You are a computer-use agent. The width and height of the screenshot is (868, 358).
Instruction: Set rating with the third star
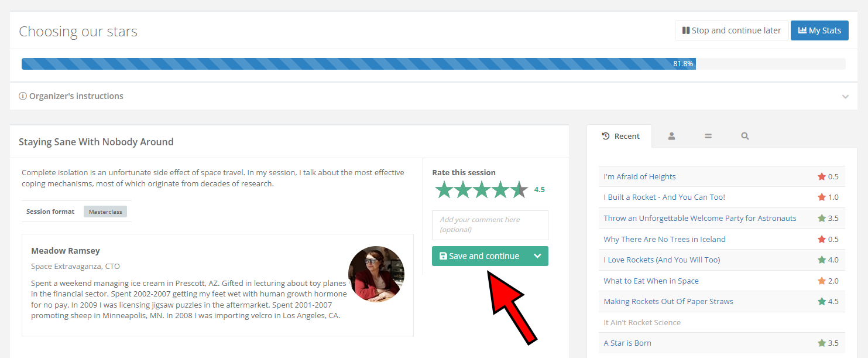click(482, 190)
